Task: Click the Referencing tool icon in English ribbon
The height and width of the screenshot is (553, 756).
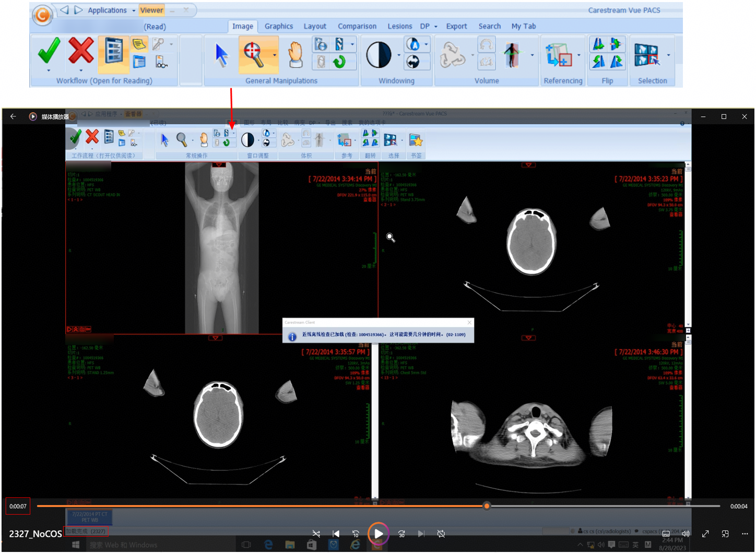Action: pos(559,55)
